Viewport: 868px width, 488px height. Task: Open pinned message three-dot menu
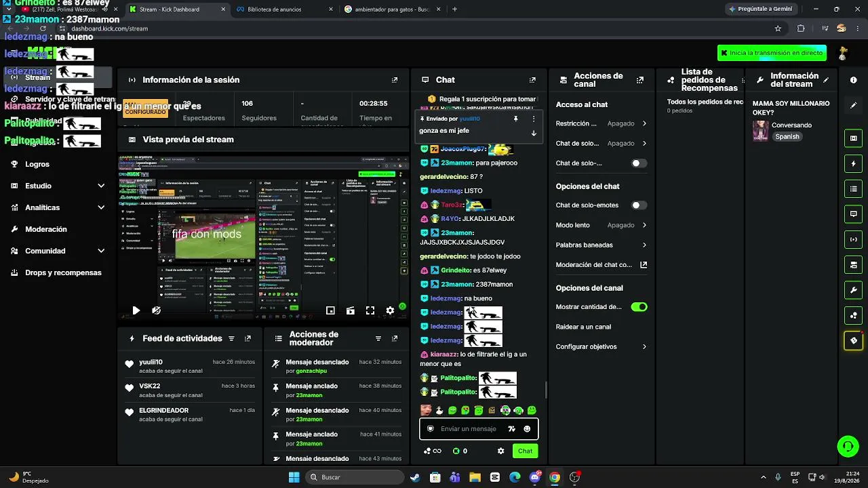pyautogui.click(x=534, y=119)
